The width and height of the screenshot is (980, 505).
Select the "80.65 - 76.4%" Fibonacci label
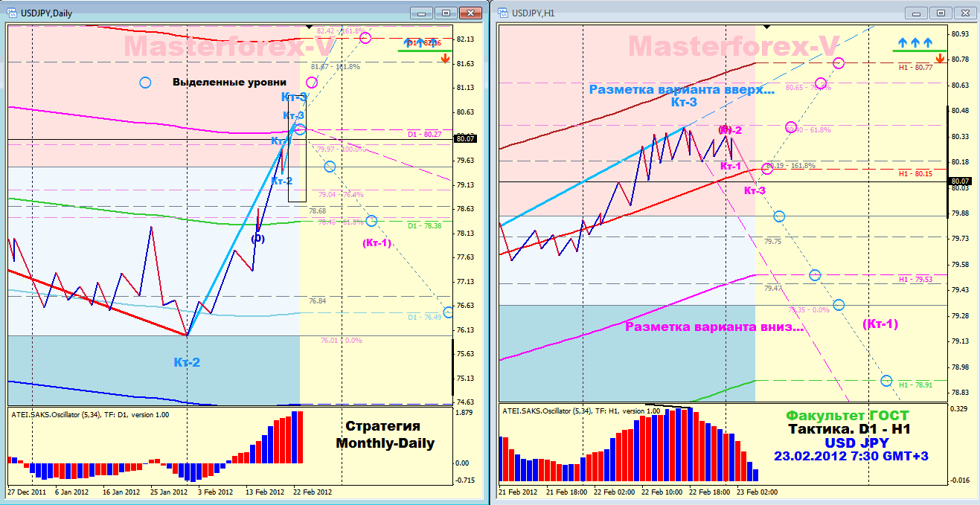click(808, 88)
